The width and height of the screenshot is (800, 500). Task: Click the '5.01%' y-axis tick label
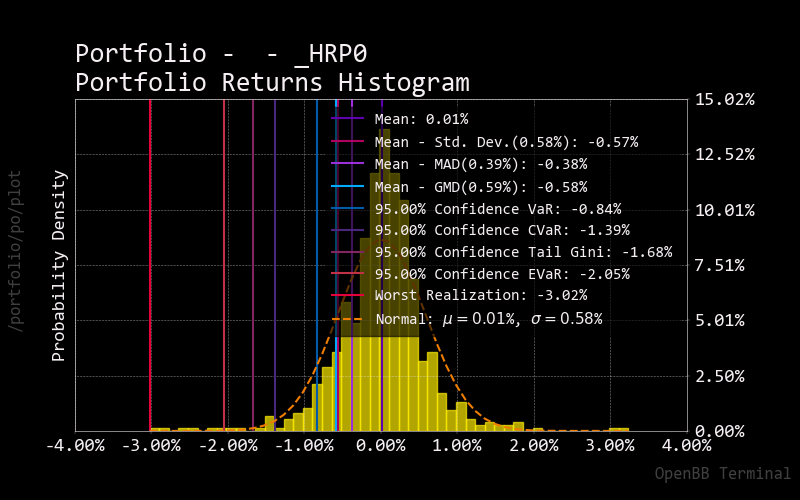click(x=720, y=320)
